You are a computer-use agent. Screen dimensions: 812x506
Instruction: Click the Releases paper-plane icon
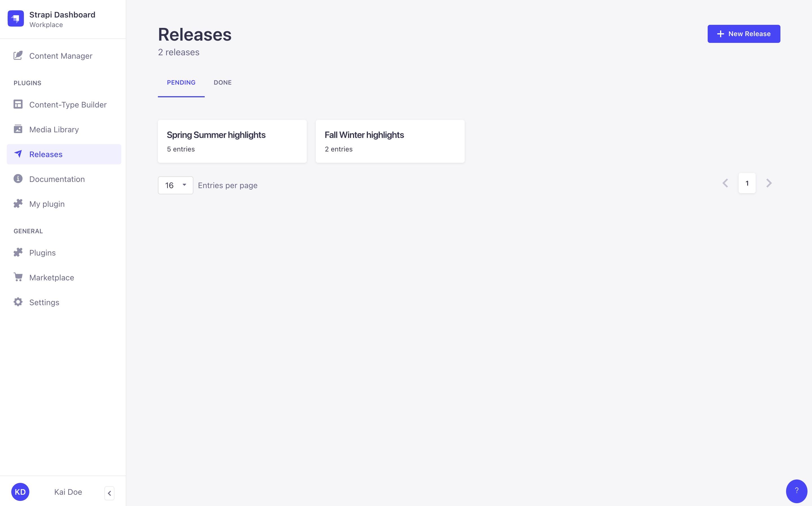click(18, 154)
